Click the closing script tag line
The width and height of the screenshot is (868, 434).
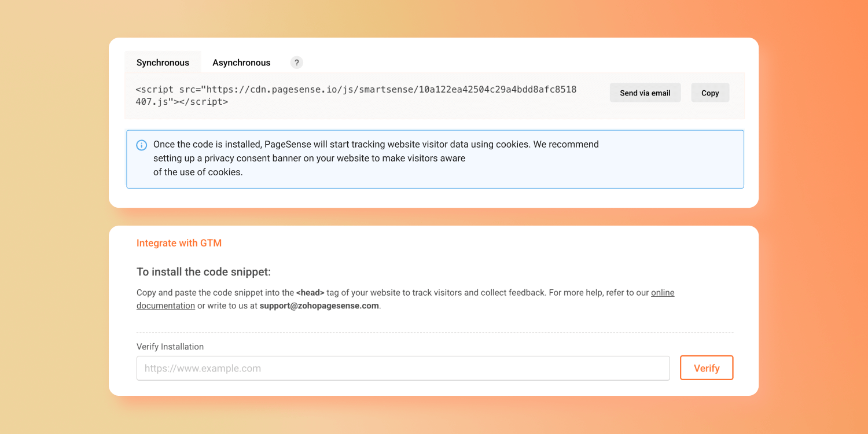[x=185, y=102]
